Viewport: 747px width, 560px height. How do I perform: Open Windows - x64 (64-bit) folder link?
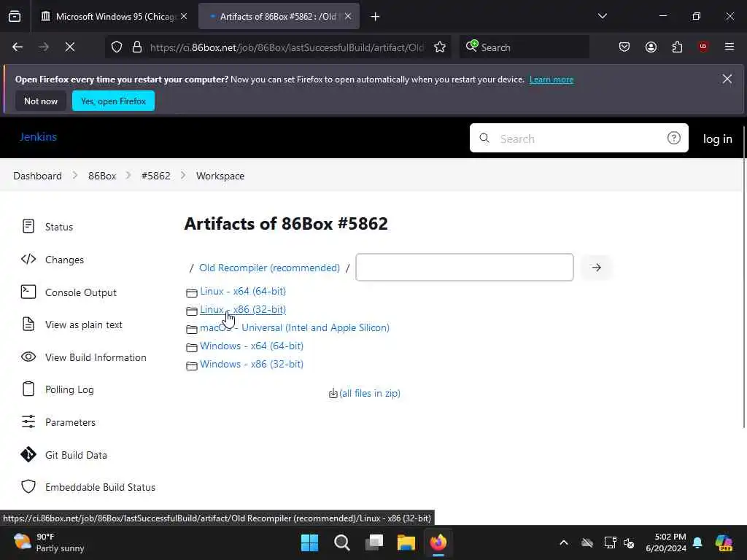[252, 346]
